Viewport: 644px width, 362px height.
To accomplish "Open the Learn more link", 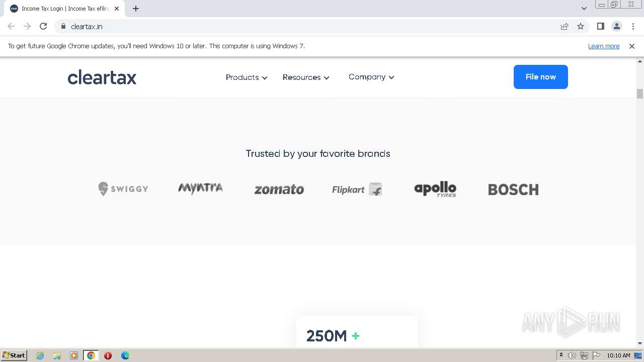I will (604, 46).
